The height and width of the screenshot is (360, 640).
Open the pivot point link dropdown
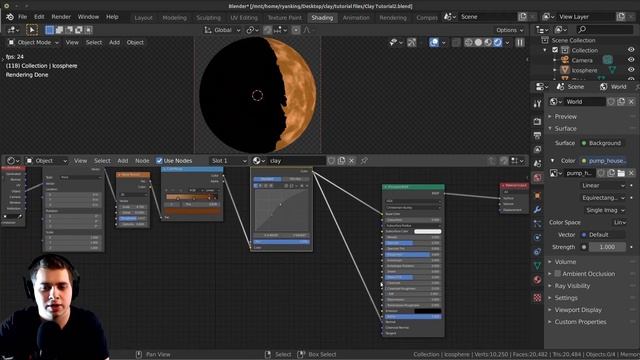(253, 30)
